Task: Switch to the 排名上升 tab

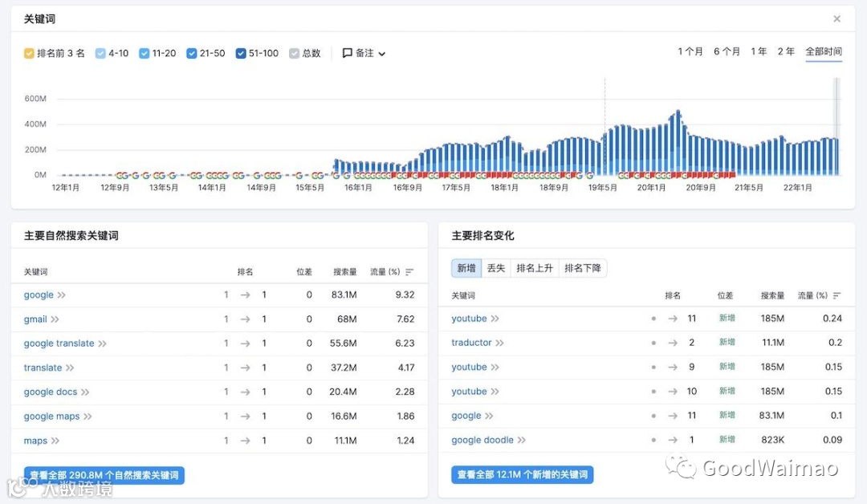Action: (534, 268)
